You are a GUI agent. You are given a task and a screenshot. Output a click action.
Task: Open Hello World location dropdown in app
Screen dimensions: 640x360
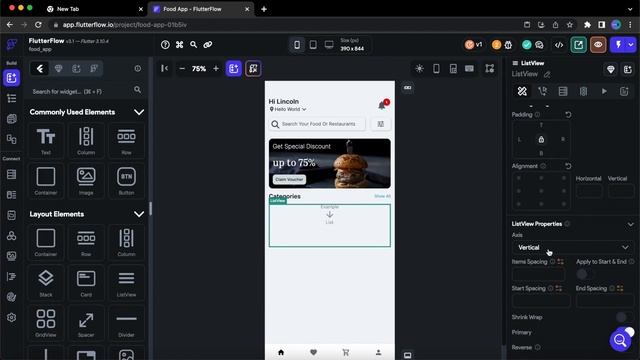click(x=288, y=109)
